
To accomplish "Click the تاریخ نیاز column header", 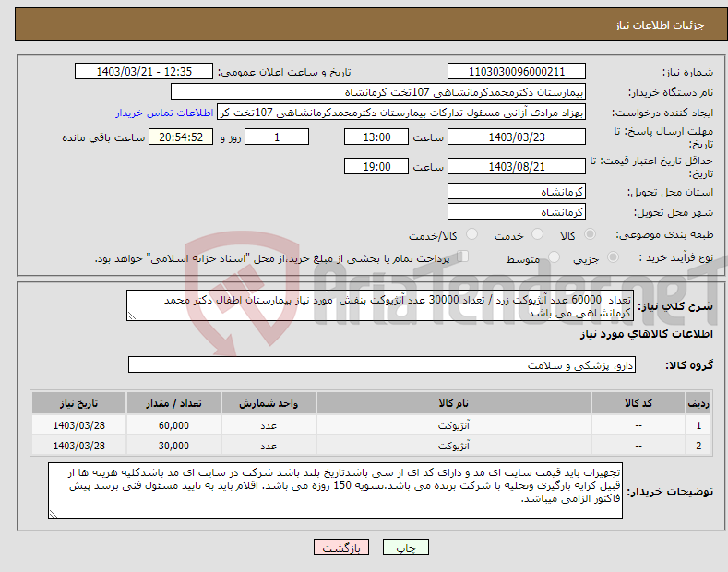I will tap(79, 403).
